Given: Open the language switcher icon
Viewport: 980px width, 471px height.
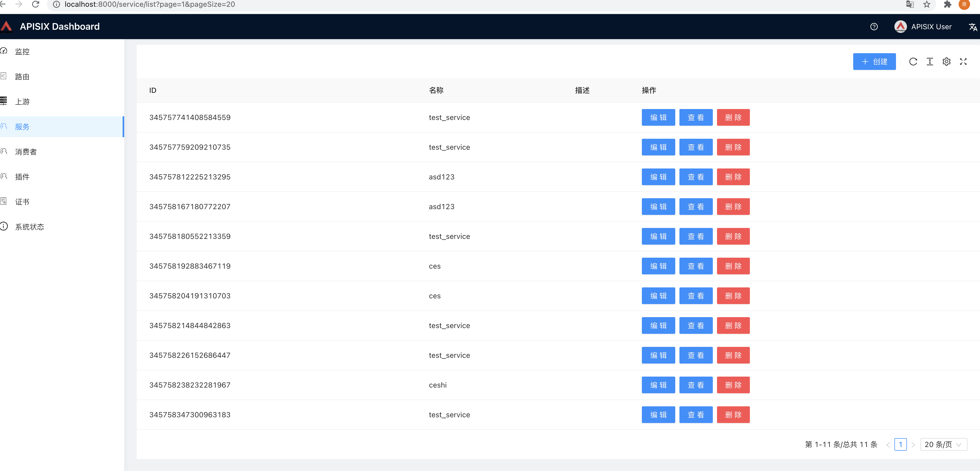Looking at the screenshot, I should click(972, 27).
